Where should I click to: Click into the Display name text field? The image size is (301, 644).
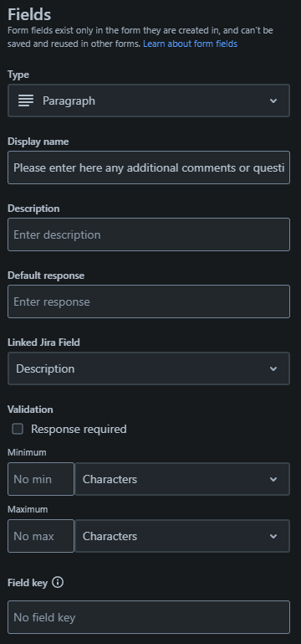(149, 167)
